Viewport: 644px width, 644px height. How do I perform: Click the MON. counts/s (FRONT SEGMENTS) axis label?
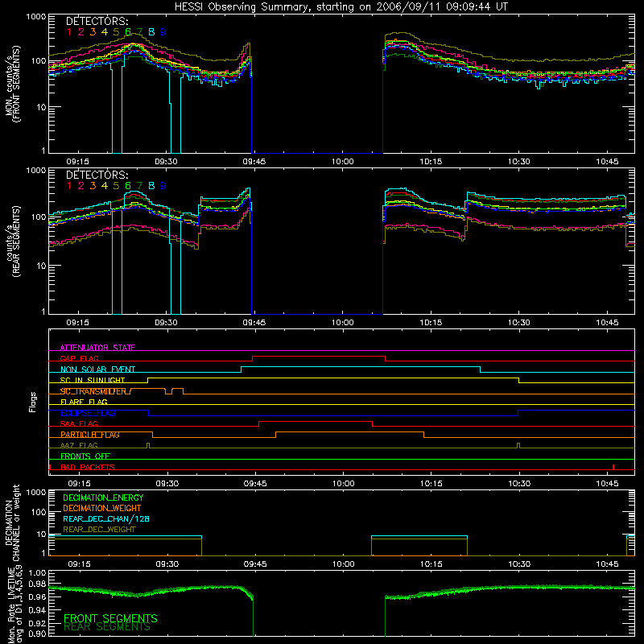tap(13, 84)
